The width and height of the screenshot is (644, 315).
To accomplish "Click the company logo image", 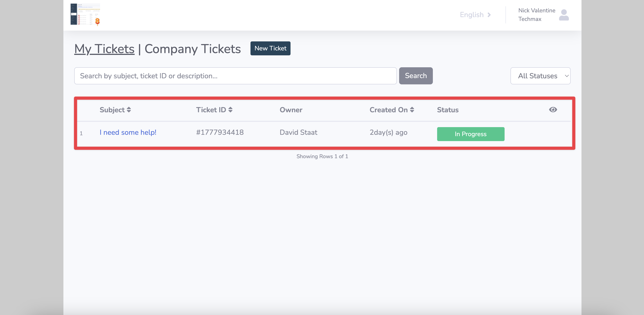I will 85,14.
